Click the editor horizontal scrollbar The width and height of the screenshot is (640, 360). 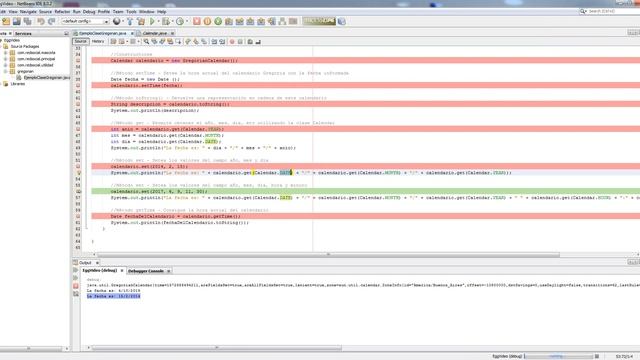coord(328,254)
